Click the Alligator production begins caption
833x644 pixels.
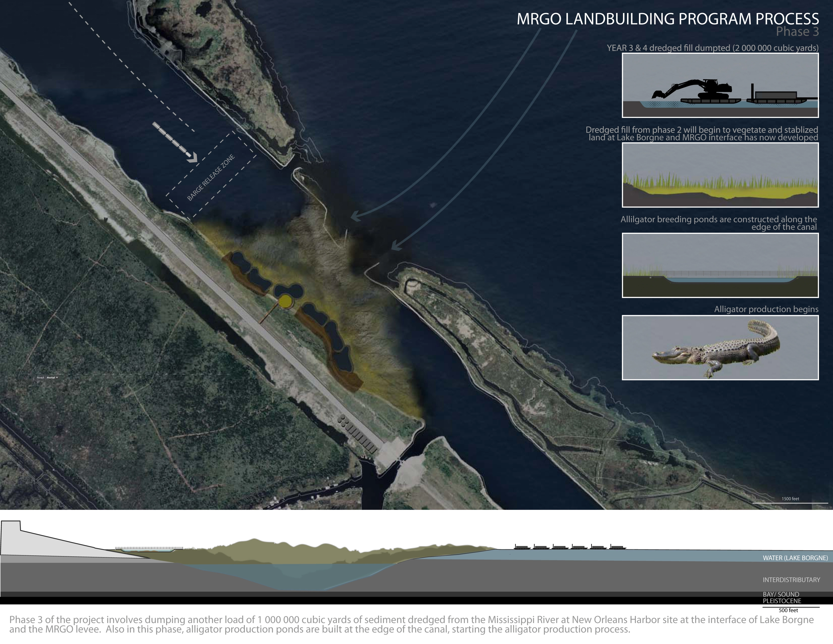coord(766,309)
